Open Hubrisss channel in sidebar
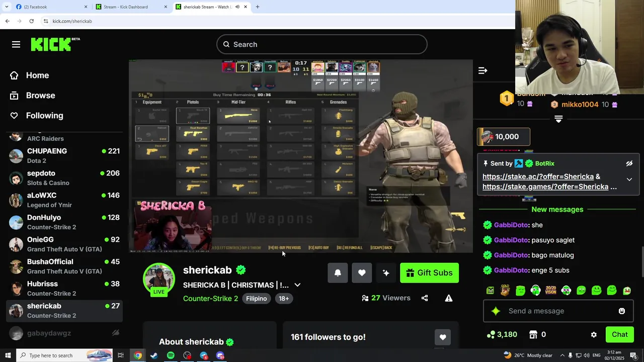Image resolution: width=644 pixels, height=362 pixels. click(x=64, y=289)
